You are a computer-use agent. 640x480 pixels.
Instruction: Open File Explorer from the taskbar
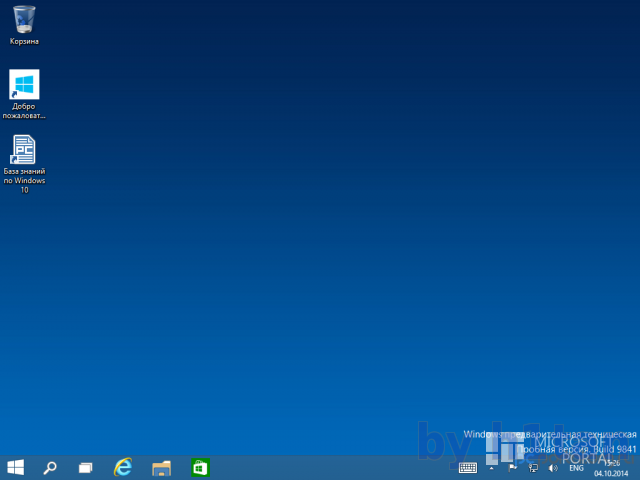coord(161,468)
